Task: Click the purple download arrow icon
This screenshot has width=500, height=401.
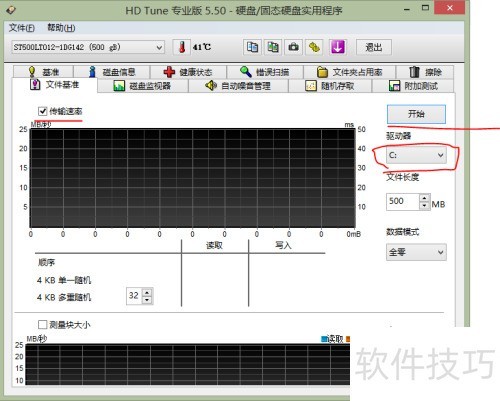Action: point(338,47)
